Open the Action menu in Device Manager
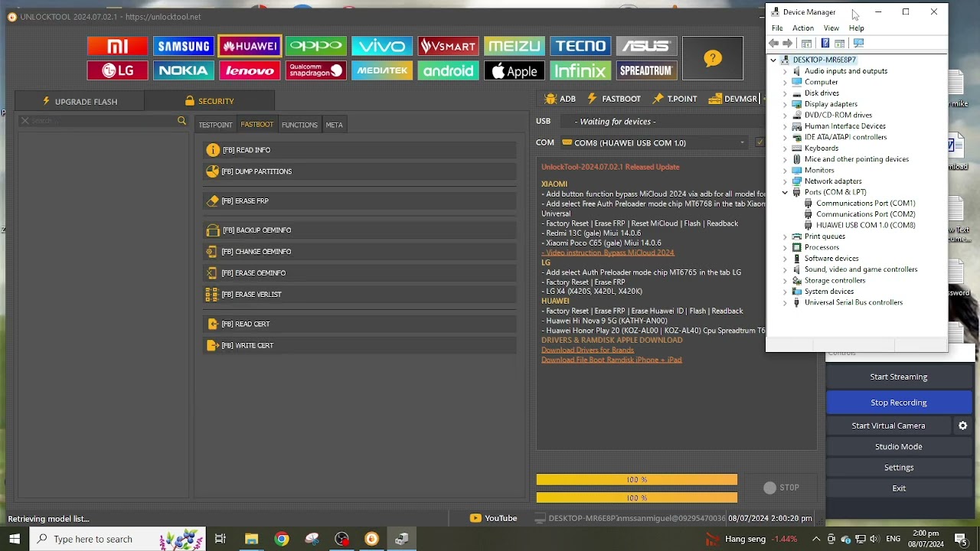 (802, 28)
